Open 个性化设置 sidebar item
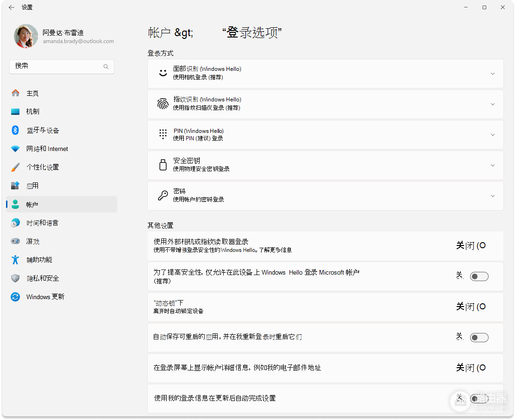This screenshot has height=420, width=515. (x=62, y=167)
